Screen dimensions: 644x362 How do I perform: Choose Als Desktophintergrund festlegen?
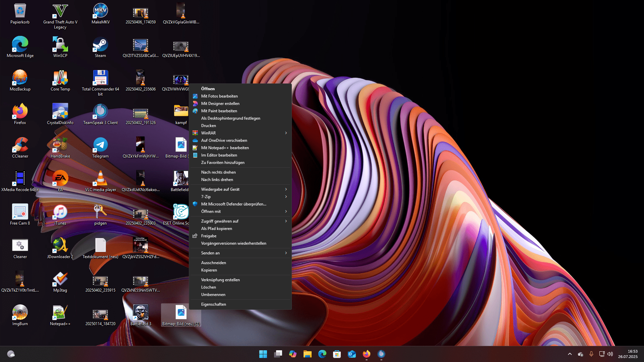pos(231,118)
